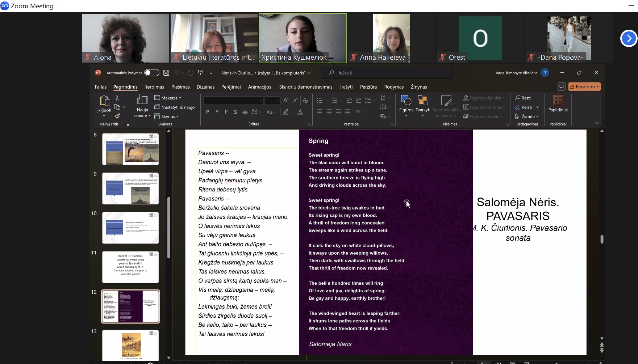Toggle the Automatinis įrašymas autosave switch
Viewport: 638px width, 364px height.
click(152, 73)
